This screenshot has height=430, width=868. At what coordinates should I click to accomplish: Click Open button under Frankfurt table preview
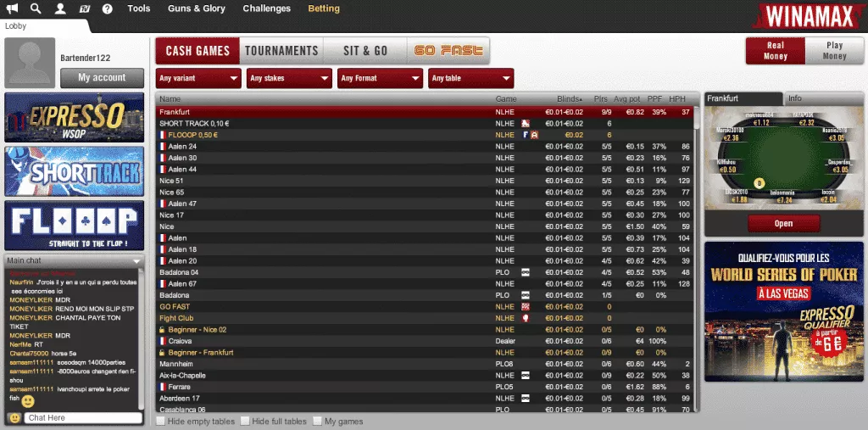pyautogui.click(x=783, y=224)
